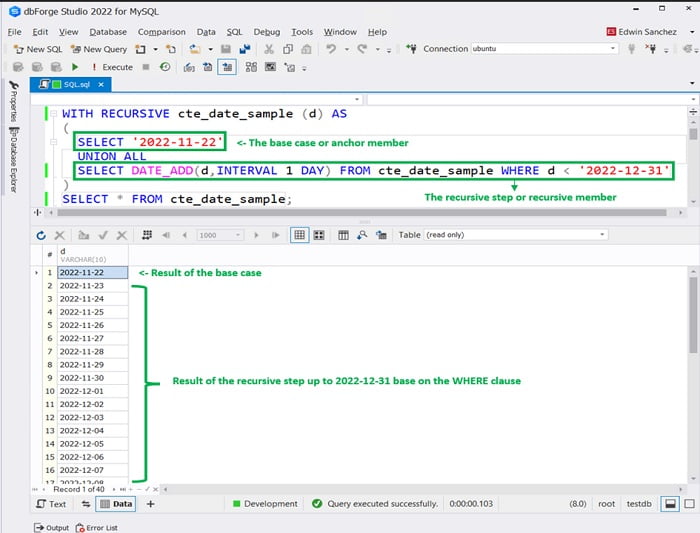Switch to the Data tab

[116, 504]
